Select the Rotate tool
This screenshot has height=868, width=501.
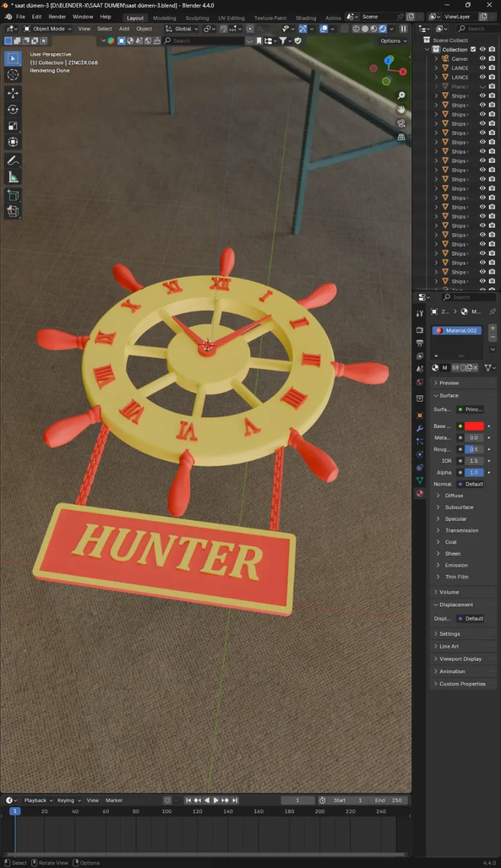click(13, 109)
